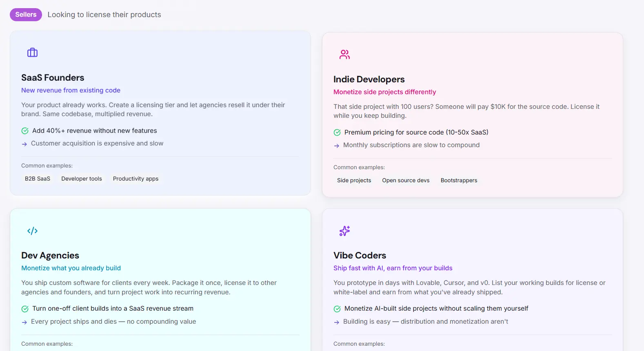Select the 'Bootstrappers' example tag
Screen dimensions: 644x351
pos(459,180)
